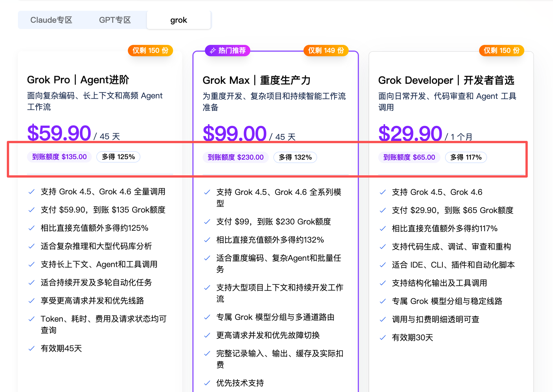The height and width of the screenshot is (392, 553).
Task: Click the 多得 117% pill
Action: pyautogui.click(x=466, y=157)
